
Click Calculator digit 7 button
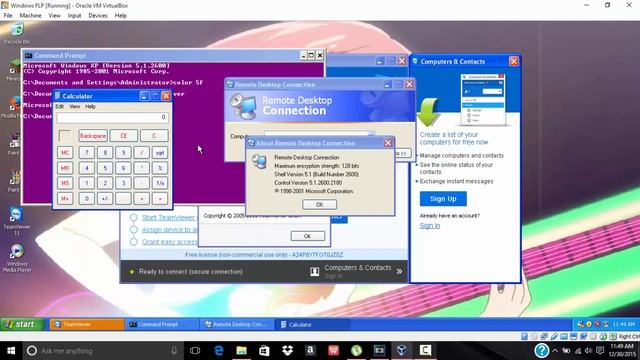tap(87, 153)
